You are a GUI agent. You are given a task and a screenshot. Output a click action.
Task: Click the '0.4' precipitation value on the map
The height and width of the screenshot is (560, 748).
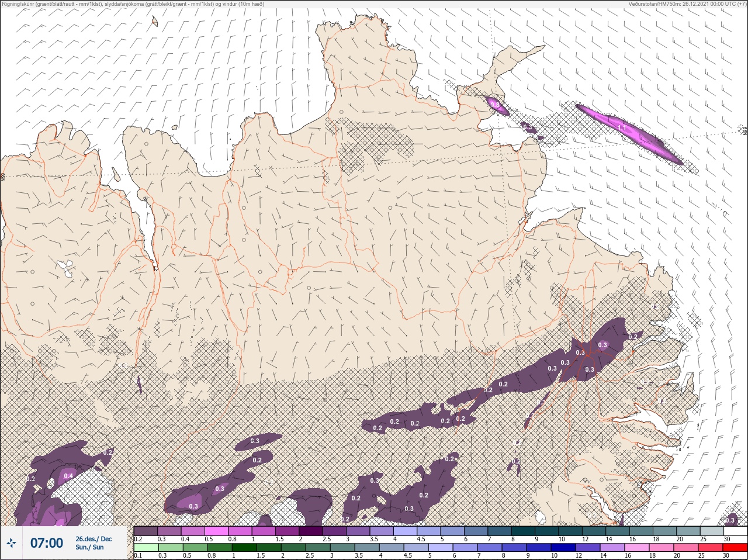tap(68, 476)
